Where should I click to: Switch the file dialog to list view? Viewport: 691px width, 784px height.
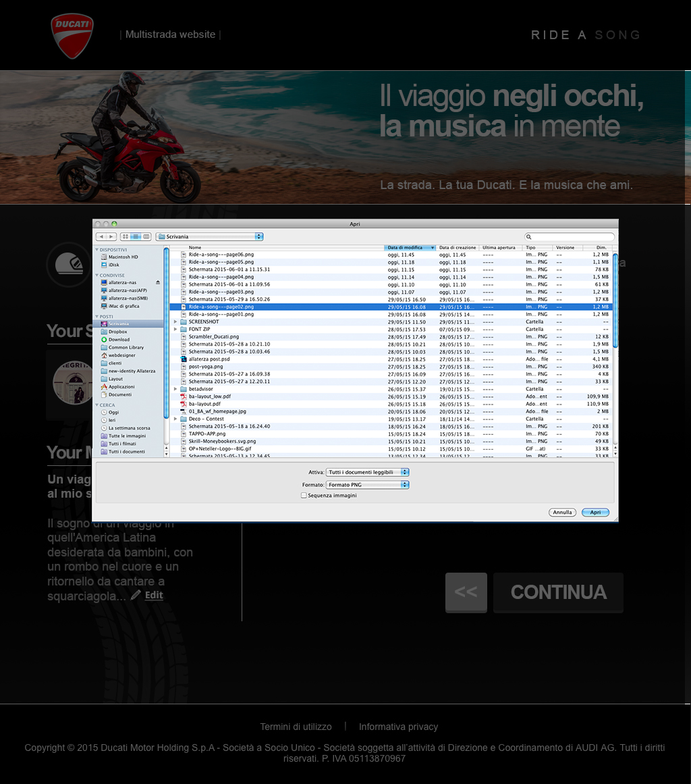click(x=136, y=236)
